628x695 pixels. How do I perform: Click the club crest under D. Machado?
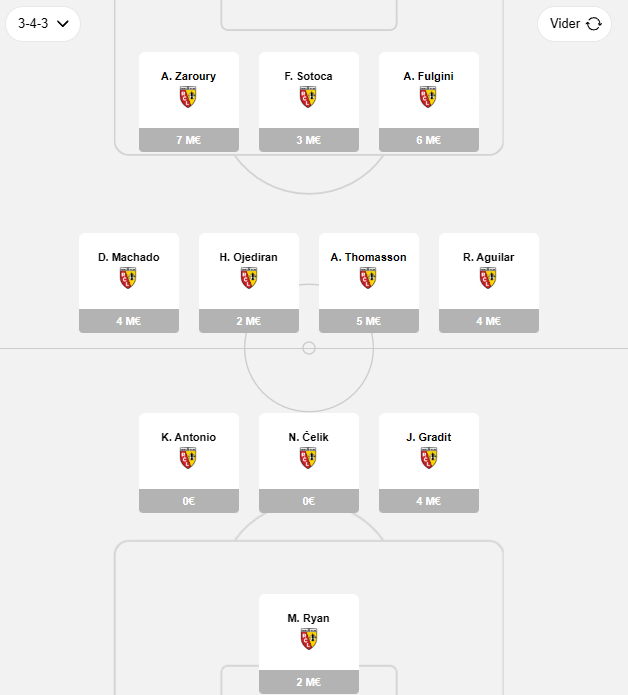pos(128,278)
